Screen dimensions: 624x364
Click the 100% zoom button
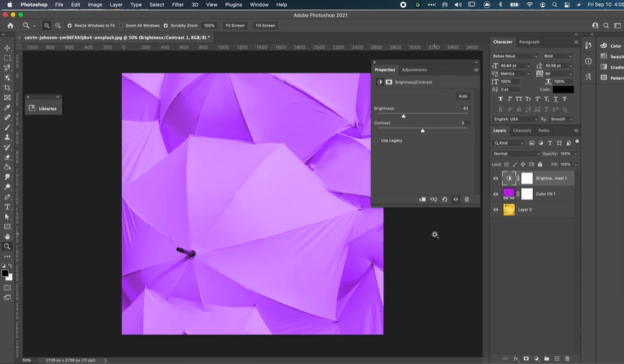pyautogui.click(x=209, y=25)
